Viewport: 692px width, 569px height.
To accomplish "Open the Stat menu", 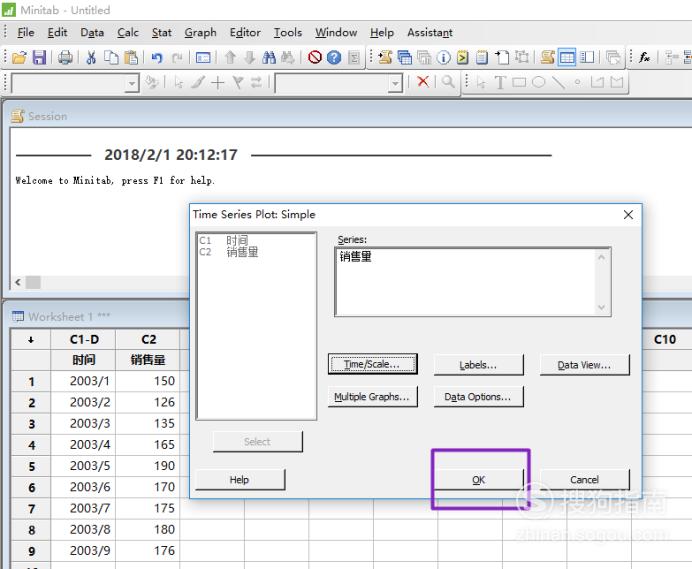I will (x=162, y=32).
